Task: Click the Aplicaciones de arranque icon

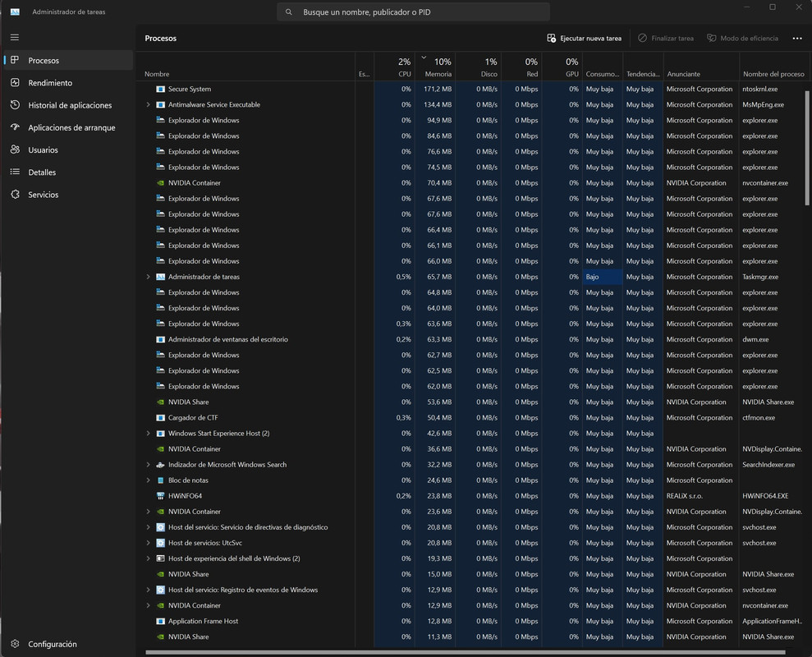Action: point(15,127)
